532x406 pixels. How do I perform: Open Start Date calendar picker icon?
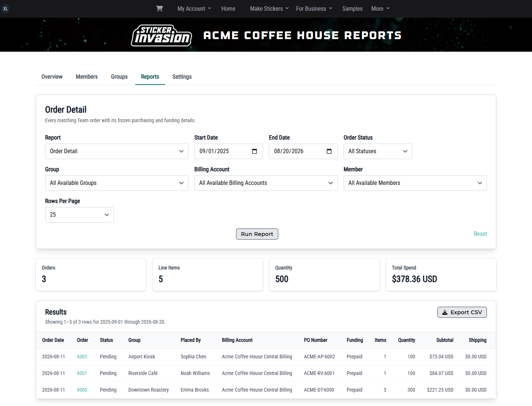pyautogui.click(x=255, y=151)
